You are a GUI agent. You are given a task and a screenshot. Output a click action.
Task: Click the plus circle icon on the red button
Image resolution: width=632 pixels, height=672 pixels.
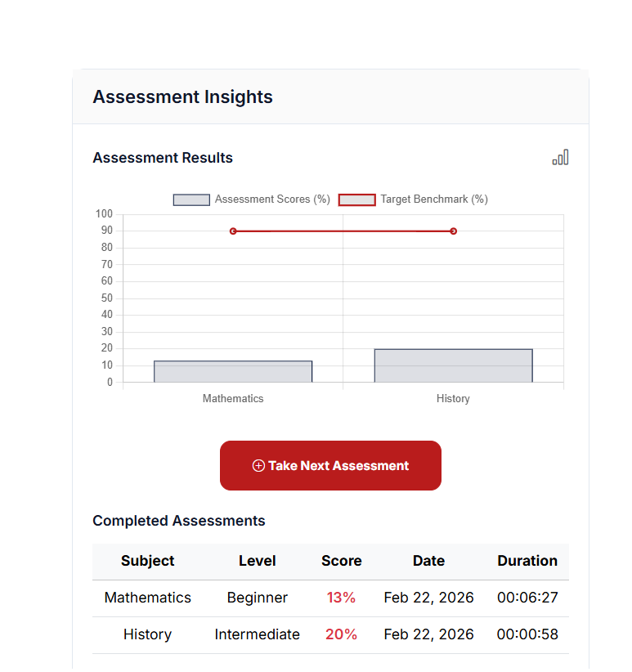point(258,466)
